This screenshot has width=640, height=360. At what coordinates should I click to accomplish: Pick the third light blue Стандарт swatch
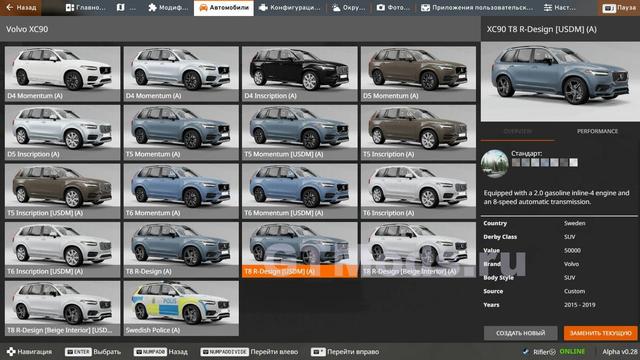(535, 162)
